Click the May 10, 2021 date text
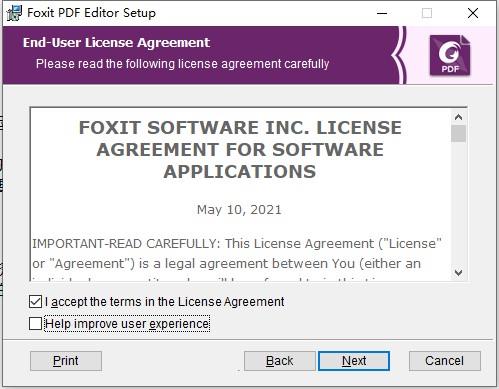 [x=239, y=210]
